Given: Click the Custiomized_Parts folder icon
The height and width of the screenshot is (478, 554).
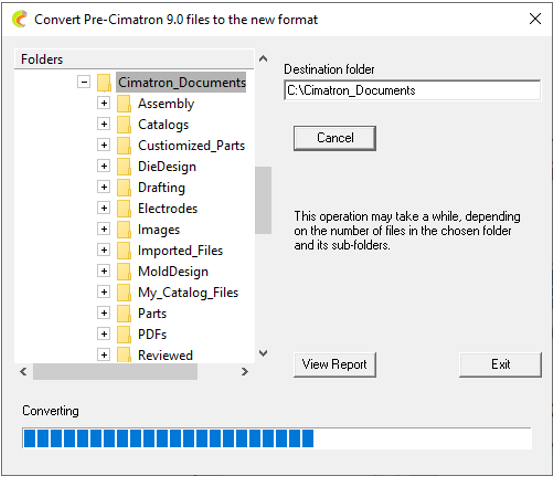Looking at the screenshot, I should click(124, 146).
